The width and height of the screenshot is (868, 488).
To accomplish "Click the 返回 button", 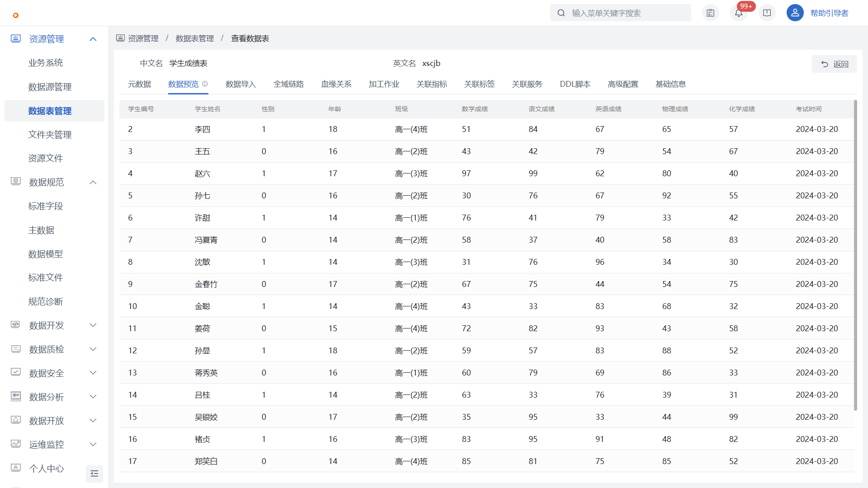I will [x=835, y=64].
